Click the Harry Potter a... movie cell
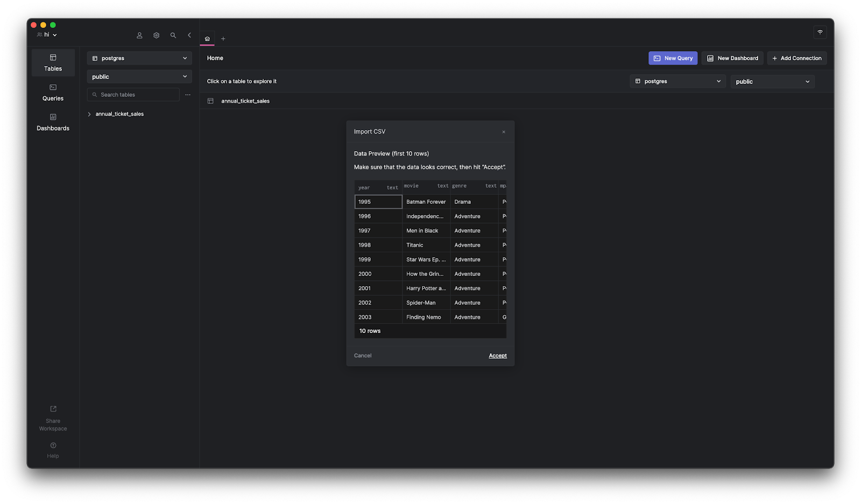The width and height of the screenshot is (861, 504). click(x=426, y=288)
